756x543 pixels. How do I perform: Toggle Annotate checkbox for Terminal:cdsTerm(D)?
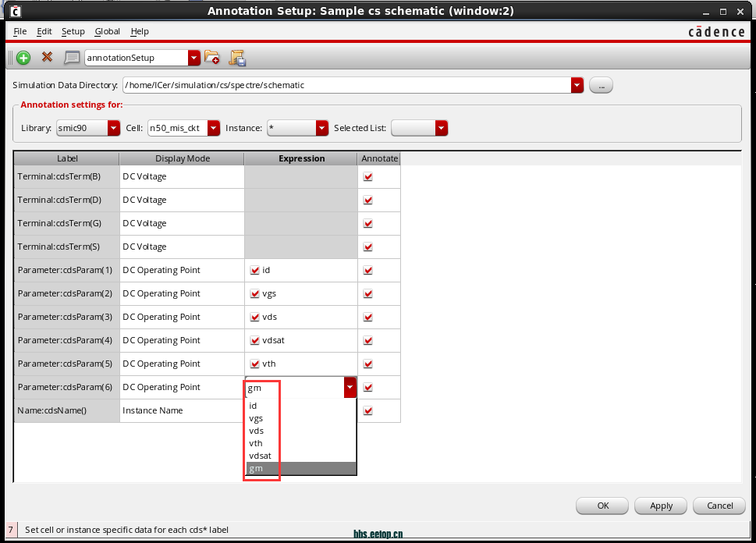pos(368,200)
